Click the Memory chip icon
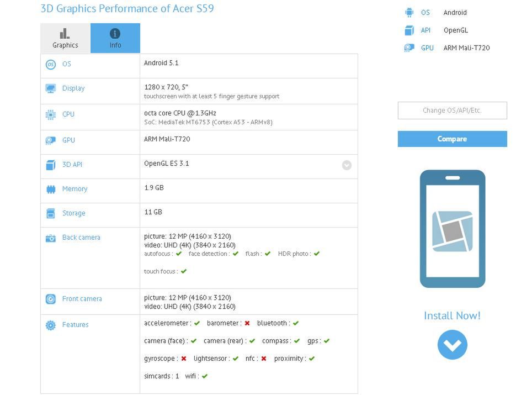 point(51,189)
